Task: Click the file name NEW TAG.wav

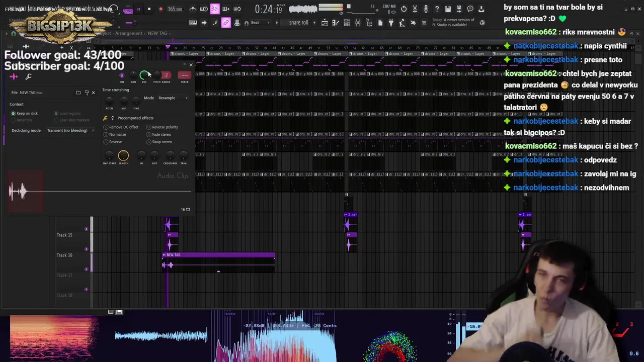Action: pos(31,93)
